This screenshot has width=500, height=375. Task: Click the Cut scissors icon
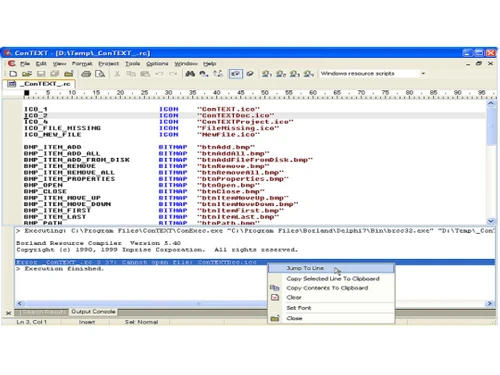point(117,74)
